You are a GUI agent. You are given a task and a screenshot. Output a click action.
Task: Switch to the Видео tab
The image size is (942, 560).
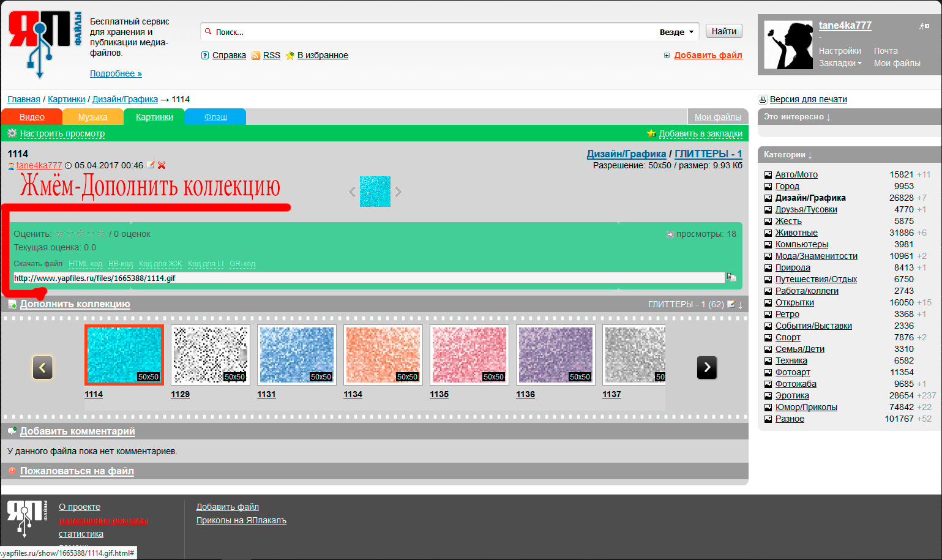click(x=32, y=117)
